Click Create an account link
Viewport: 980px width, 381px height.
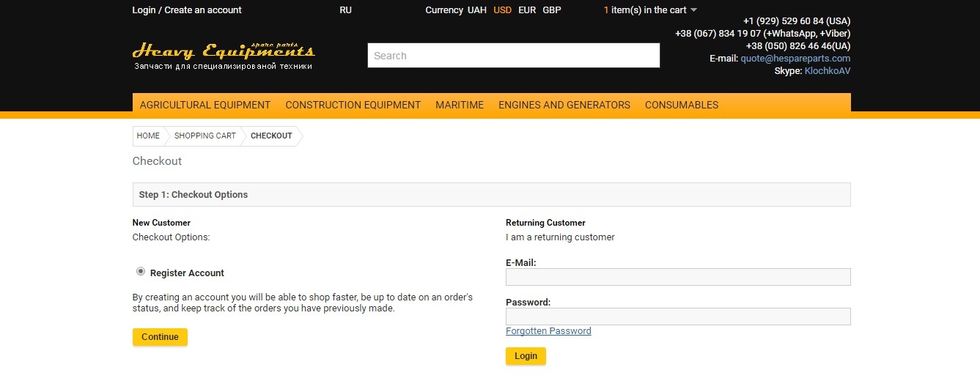click(203, 10)
